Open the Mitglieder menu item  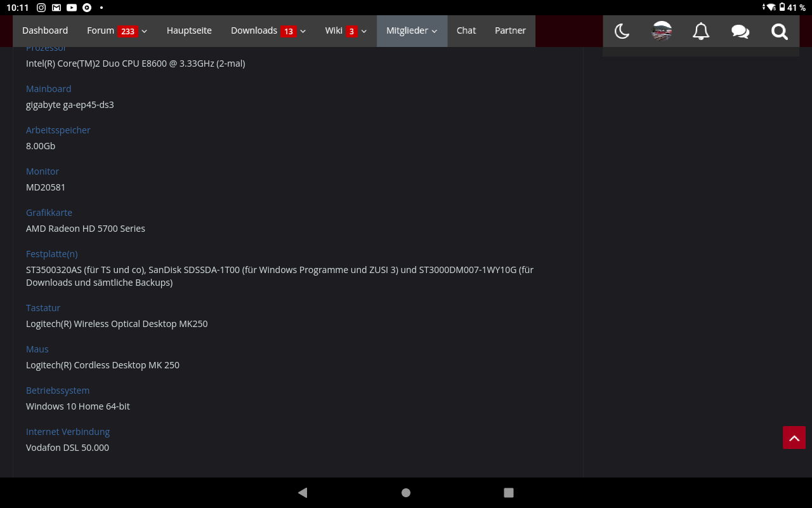point(407,30)
